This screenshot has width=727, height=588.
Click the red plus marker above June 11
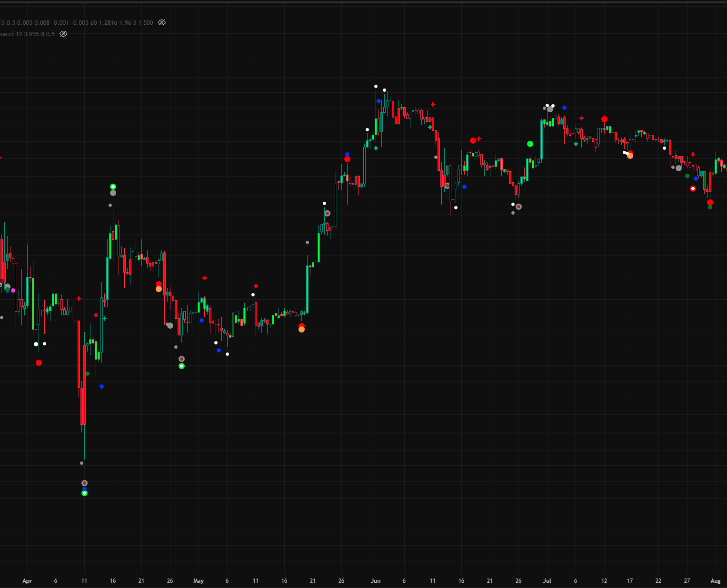click(x=433, y=104)
